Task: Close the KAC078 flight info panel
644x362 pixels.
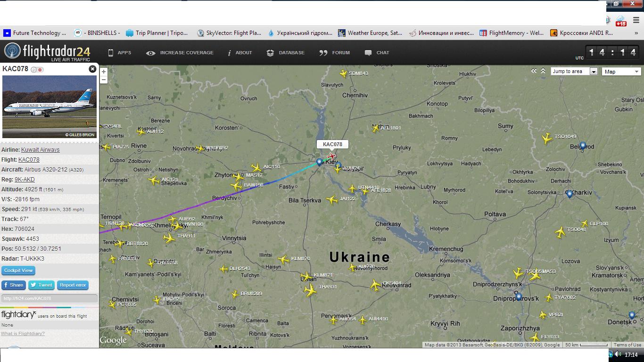Action: [x=92, y=69]
